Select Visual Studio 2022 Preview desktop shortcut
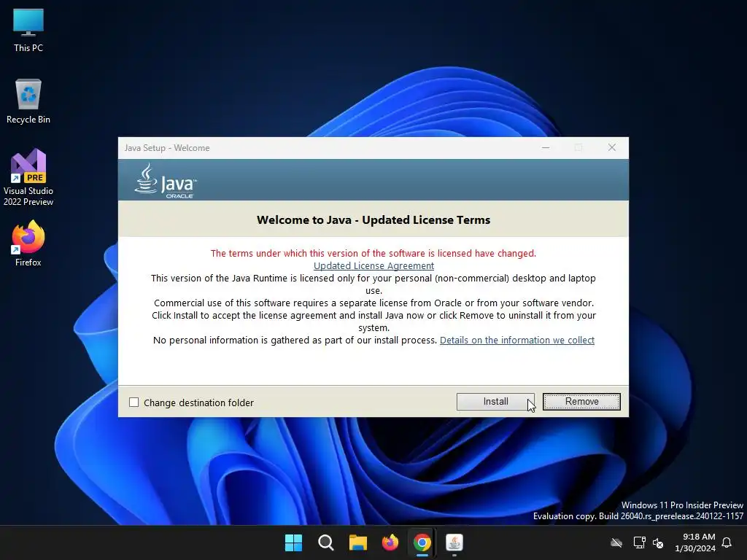Image resolution: width=747 pixels, height=560 pixels. pyautogui.click(x=28, y=178)
